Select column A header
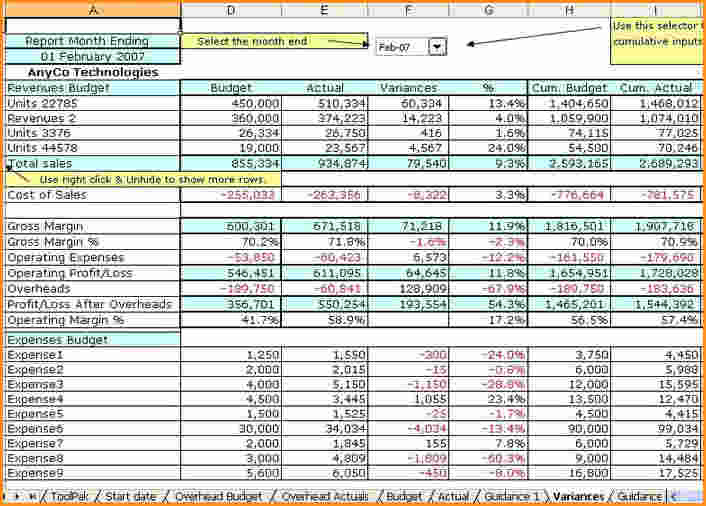The width and height of the screenshot is (706, 506). click(93, 10)
